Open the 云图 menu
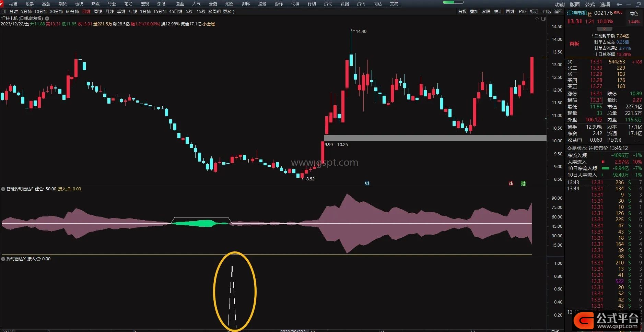This screenshot has width=644, height=332. pos(213,4)
